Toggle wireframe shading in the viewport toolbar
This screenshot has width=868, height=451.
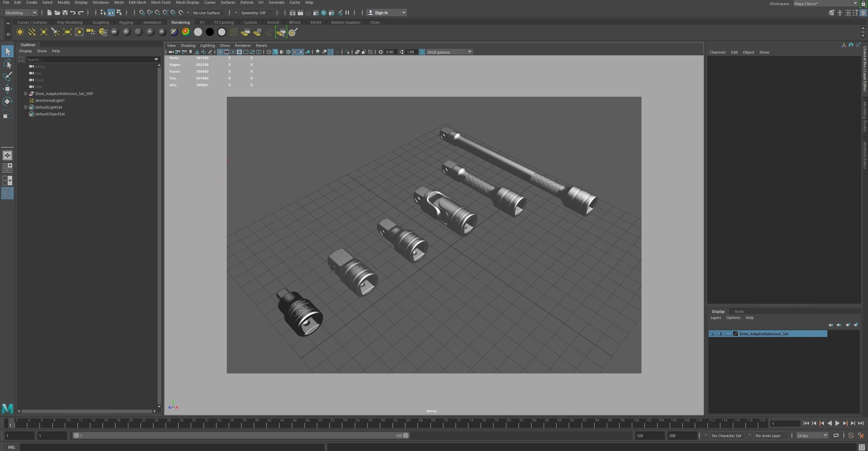(269, 52)
